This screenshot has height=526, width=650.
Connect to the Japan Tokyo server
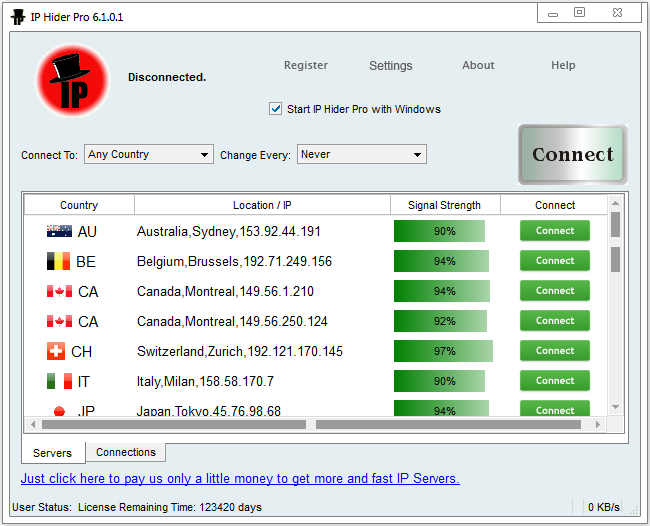pyautogui.click(x=555, y=409)
